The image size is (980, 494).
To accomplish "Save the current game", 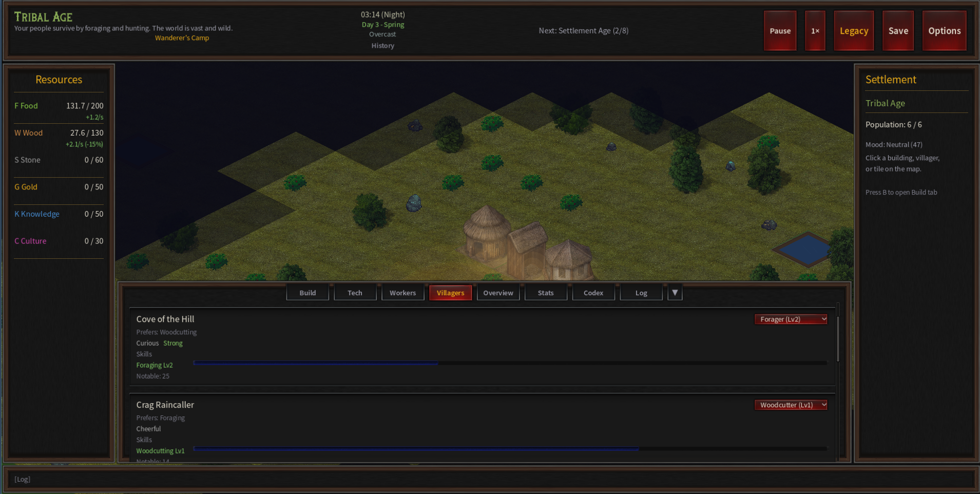I will click(898, 31).
